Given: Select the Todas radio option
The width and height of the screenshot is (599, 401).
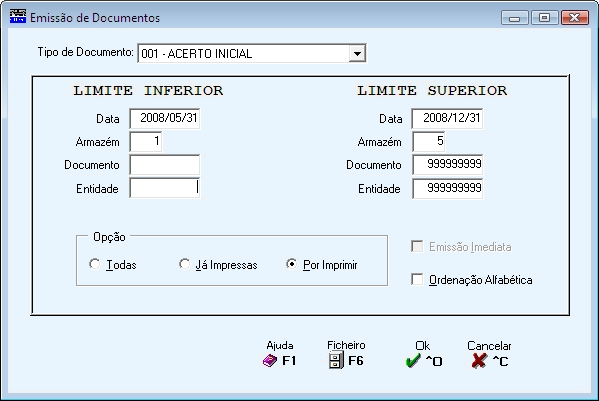Looking at the screenshot, I should (94, 264).
